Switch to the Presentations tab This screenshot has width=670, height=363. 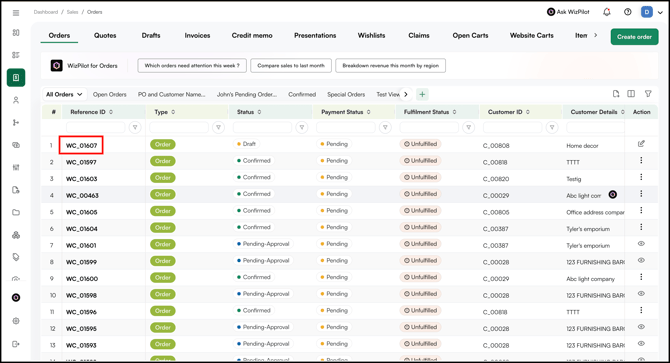(x=315, y=35)
